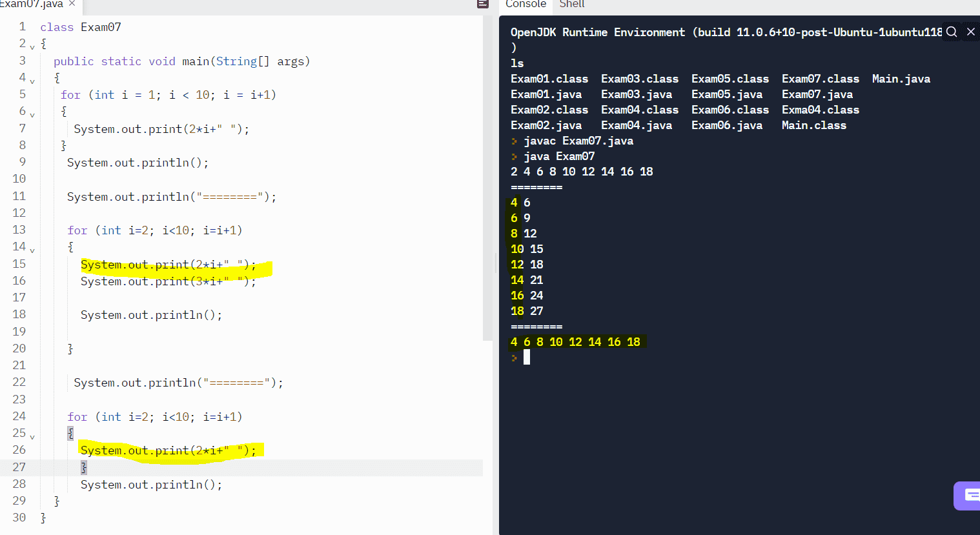The height and width of the screenshot is (535, 980).
Task: Click the '10 15' console output row
Action: click(x=527, y=249)
